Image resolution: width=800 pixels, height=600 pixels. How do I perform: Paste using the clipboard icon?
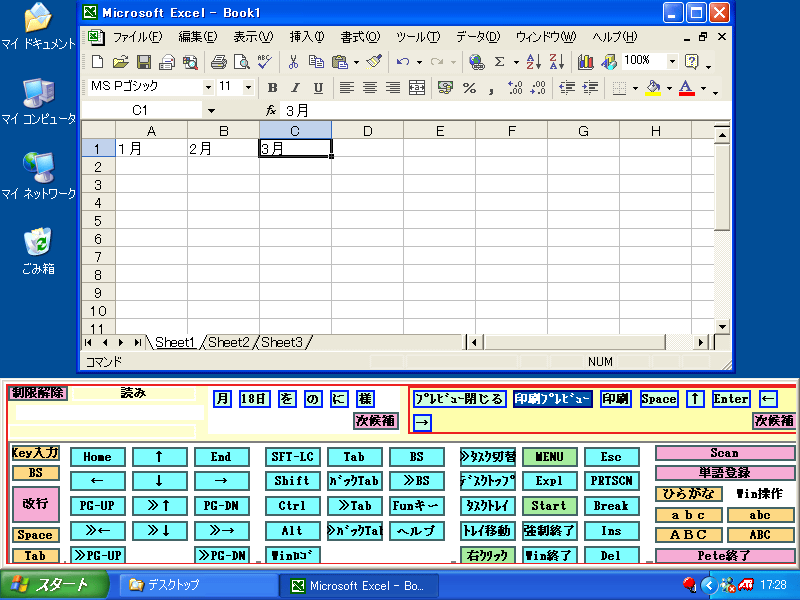tap(339, 62)
